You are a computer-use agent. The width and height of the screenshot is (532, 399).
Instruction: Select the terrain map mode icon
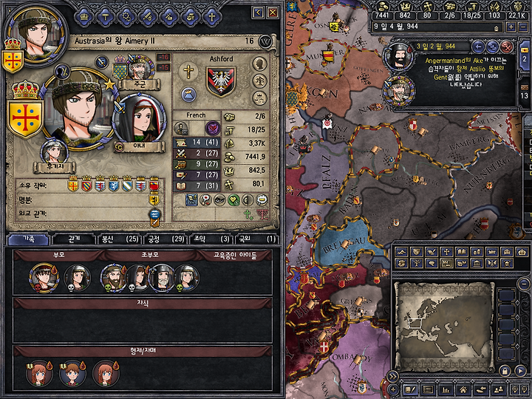[402, 252]
